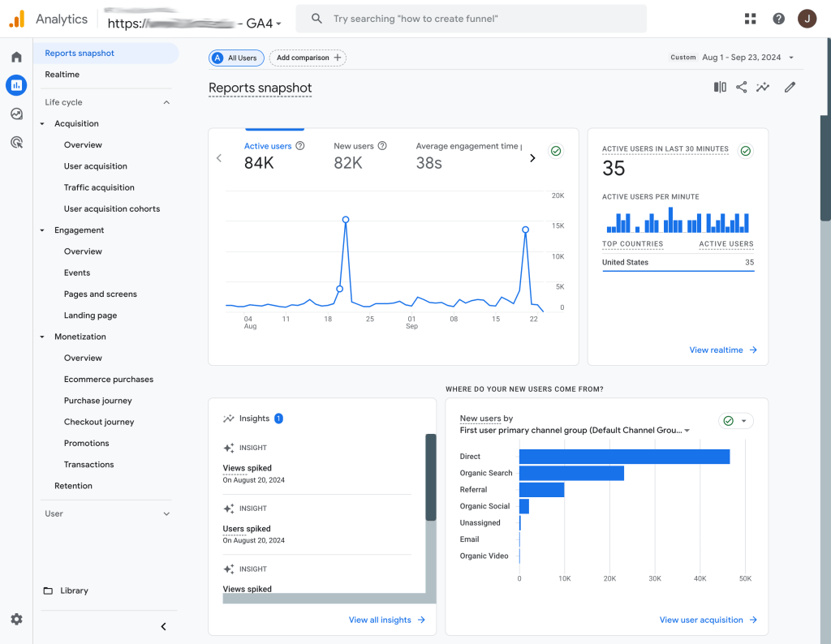Viewport: 831px width, 644px height.
Task: Open Analytics help with the question mark icon
Action: coord(777,18)
